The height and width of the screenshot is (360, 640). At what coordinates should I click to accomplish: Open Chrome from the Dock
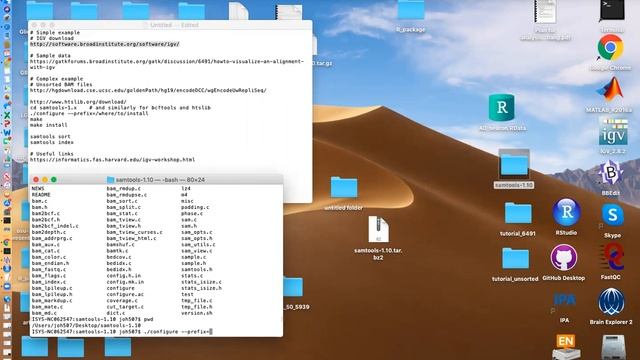coord(7,242)
